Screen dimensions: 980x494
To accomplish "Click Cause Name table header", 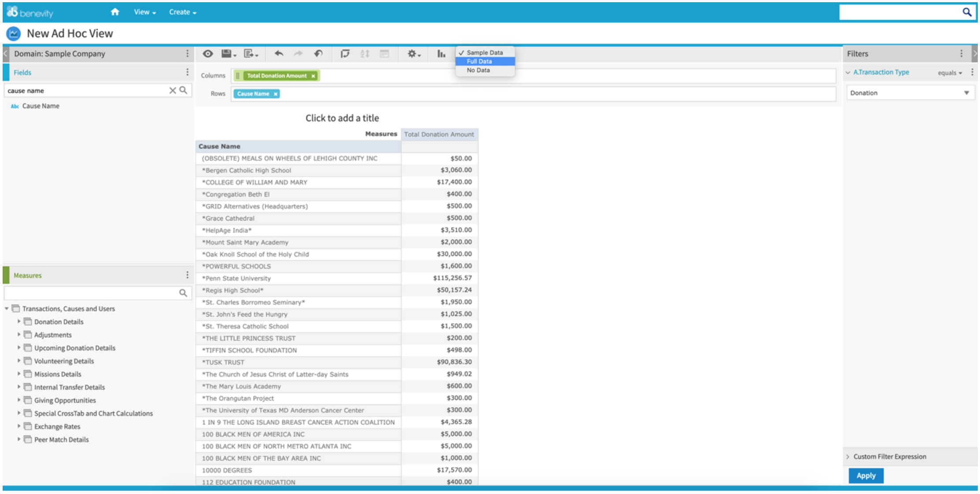I will [x=298, y=146].
